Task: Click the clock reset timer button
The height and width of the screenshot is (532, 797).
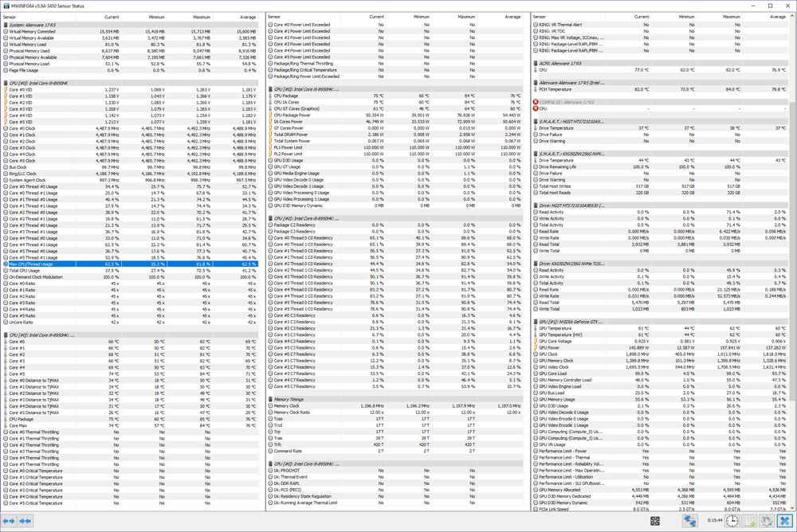Action: click(731, 521)
